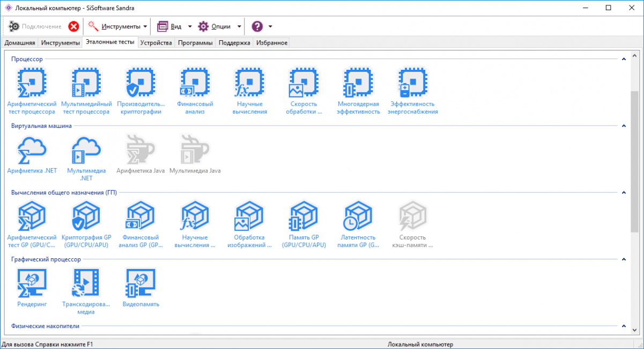Screen dimensions: 644x349
Task: Open the Программы tab
Action: click(195, 43)
